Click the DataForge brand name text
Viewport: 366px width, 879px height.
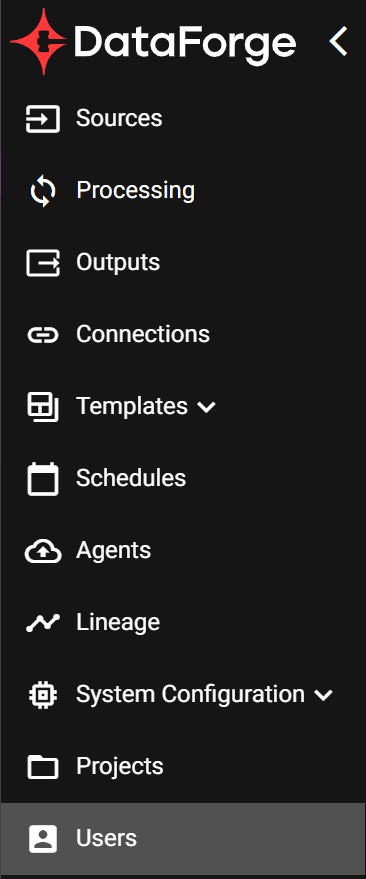(x=185, y=43)
